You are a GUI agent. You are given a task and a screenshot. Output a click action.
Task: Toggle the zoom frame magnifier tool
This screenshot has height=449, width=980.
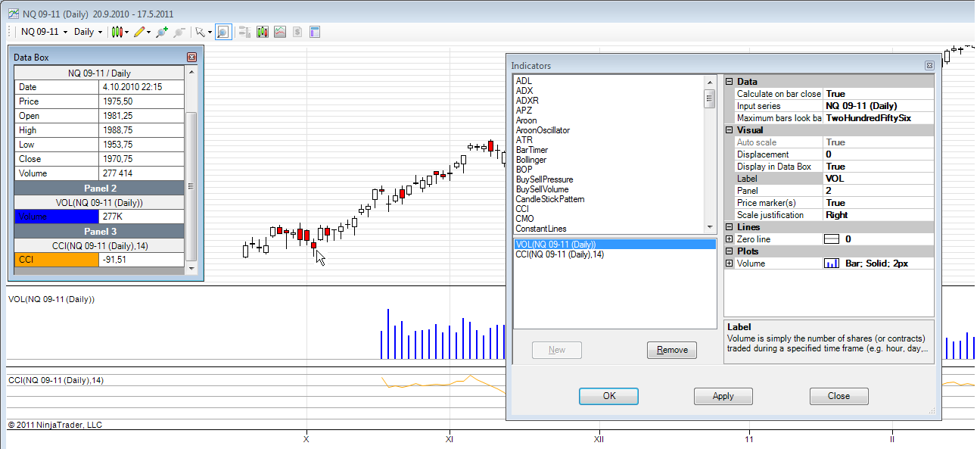222,32
